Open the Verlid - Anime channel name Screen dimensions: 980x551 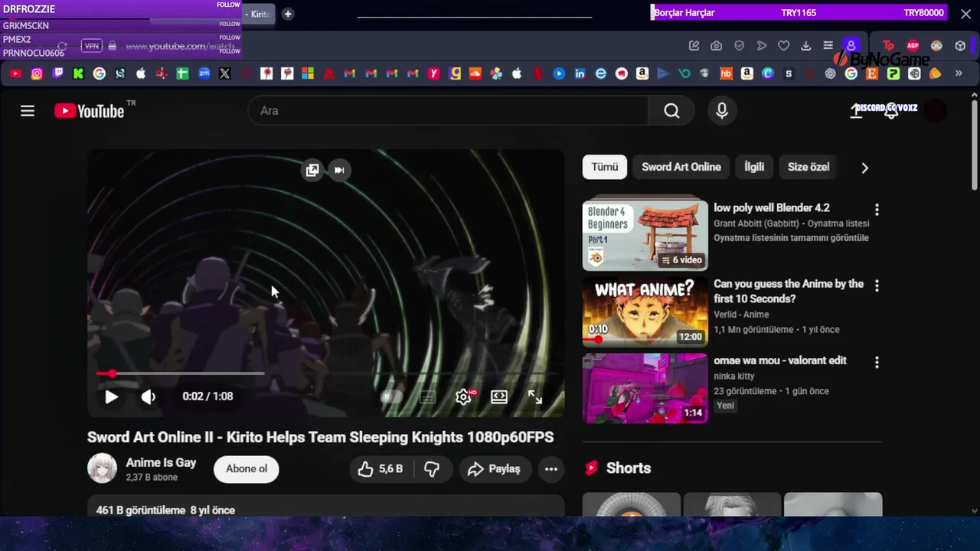point(741,315)
